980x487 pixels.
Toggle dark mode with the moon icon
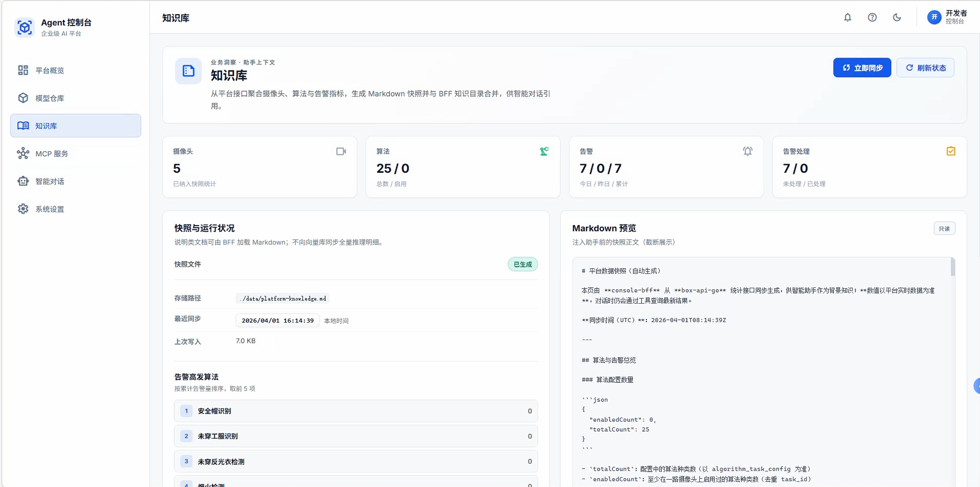click(x=897, y=17)
